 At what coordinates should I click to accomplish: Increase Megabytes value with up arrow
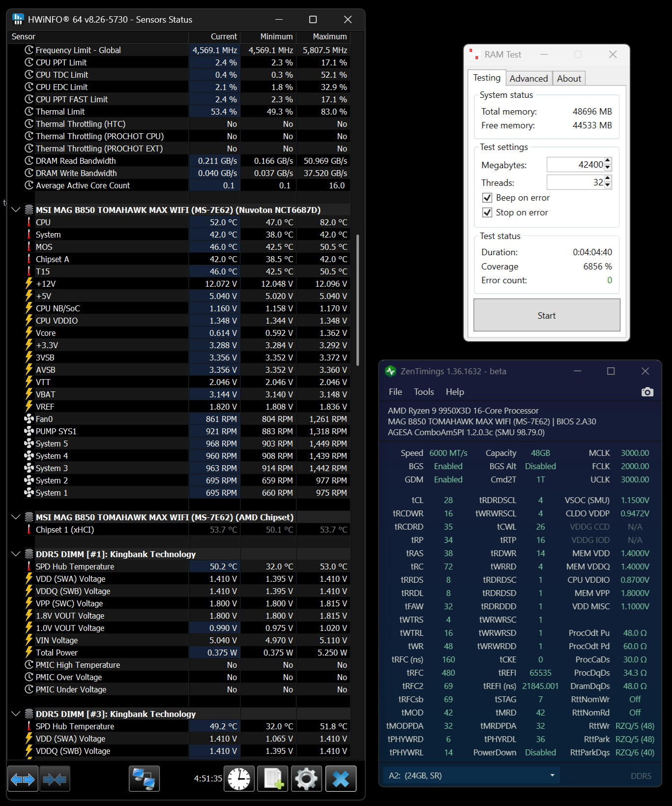tap(608, 161)
